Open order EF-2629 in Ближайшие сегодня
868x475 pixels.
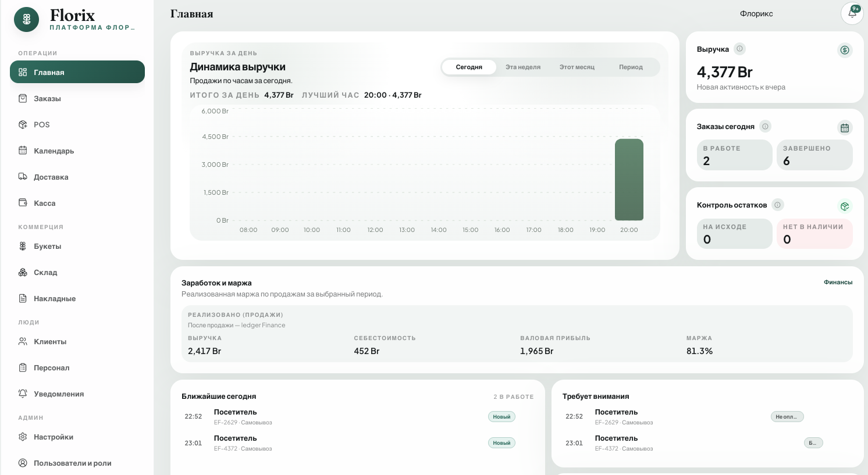pos(358,416)
